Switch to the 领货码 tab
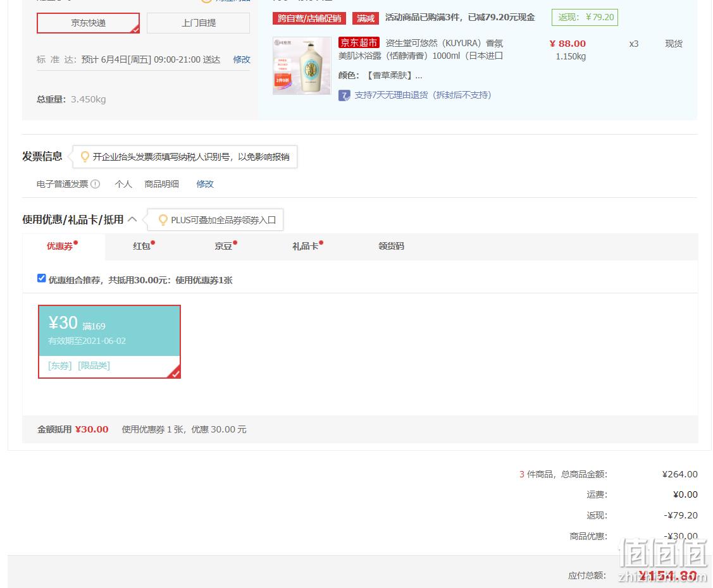This screenshot has height=588, width=713. click(391, 247)
